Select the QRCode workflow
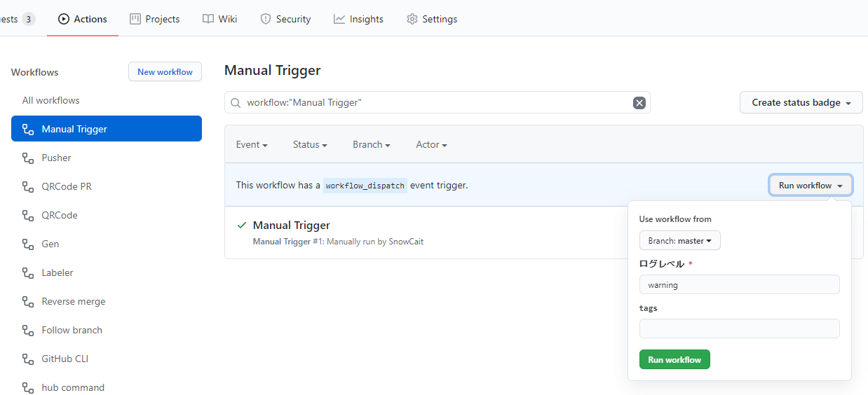 pos(107,215)
